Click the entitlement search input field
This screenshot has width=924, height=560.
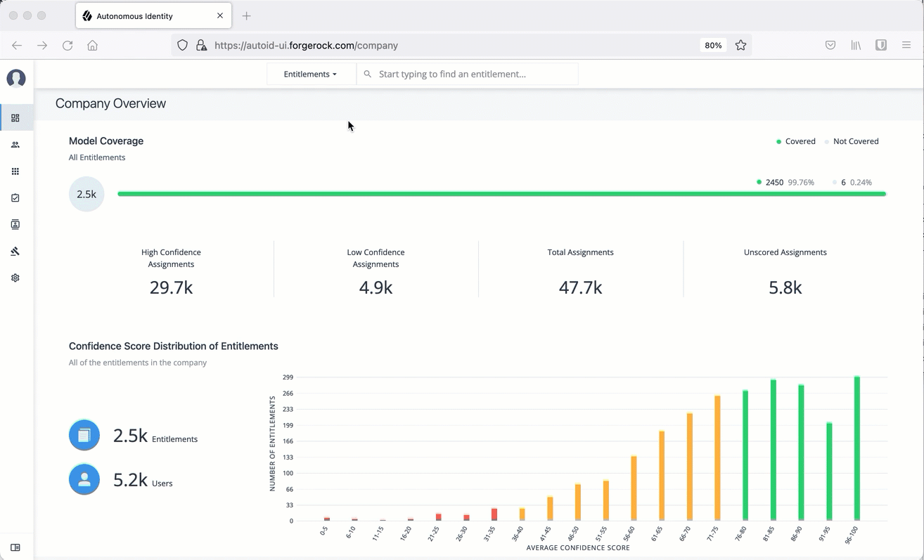tap(471, 74)
